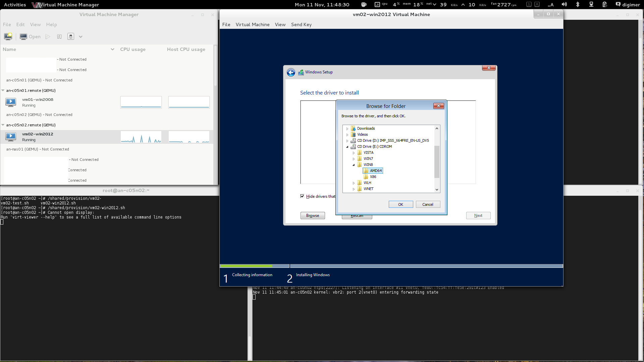Expand CD Drive (D:) in the folder tree
This screenshot has width=644, height=362.
point(347,141)
